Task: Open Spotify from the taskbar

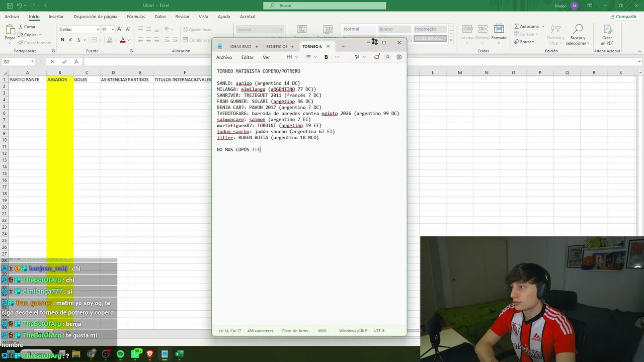Action: pyautogui.click(x=120, y=354)
